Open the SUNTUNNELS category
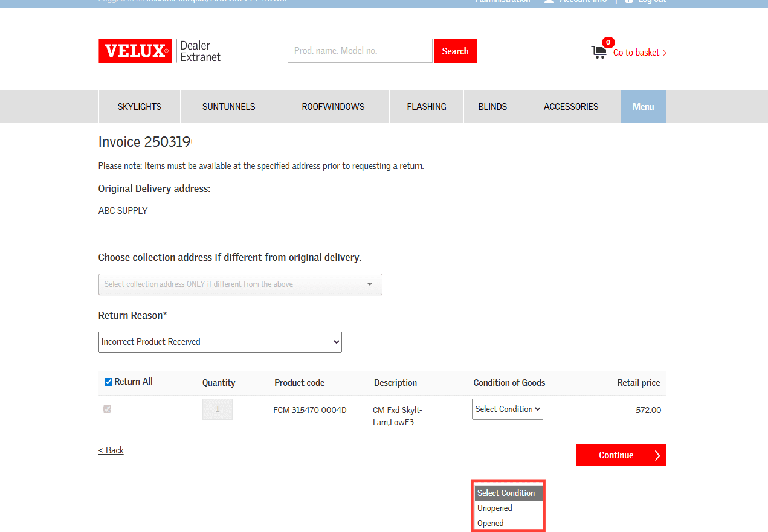The width and height of the screenshot is (768, 532). (229, 107)
